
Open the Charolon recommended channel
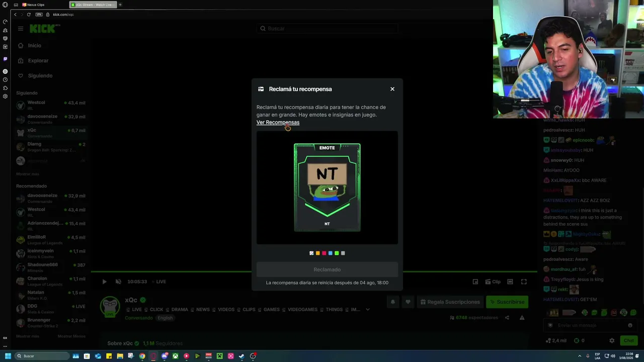tap(50, 281)
